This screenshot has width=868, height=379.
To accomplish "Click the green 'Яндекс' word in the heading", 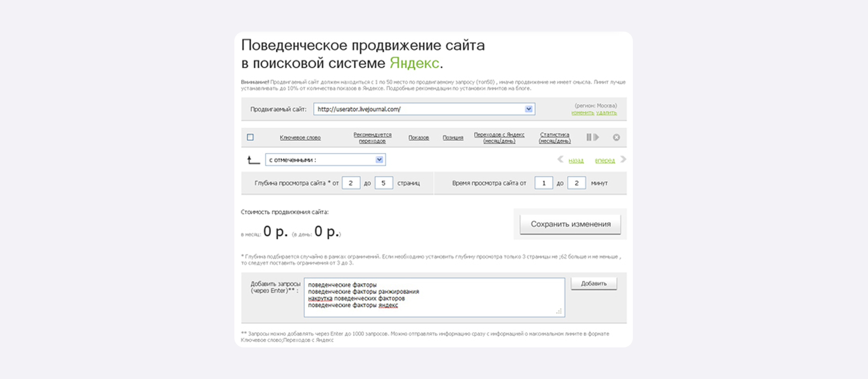I will [x=414, y=63].
